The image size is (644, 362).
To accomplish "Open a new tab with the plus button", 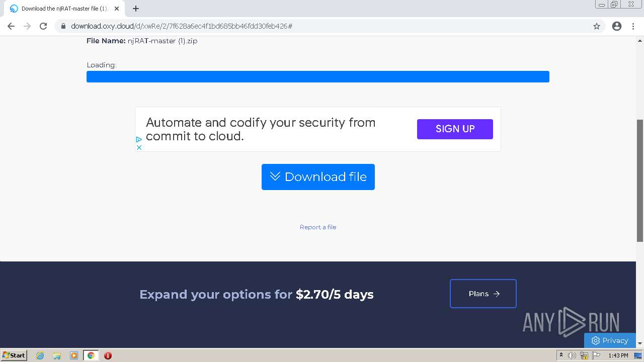I will click(x=136, y=9).
